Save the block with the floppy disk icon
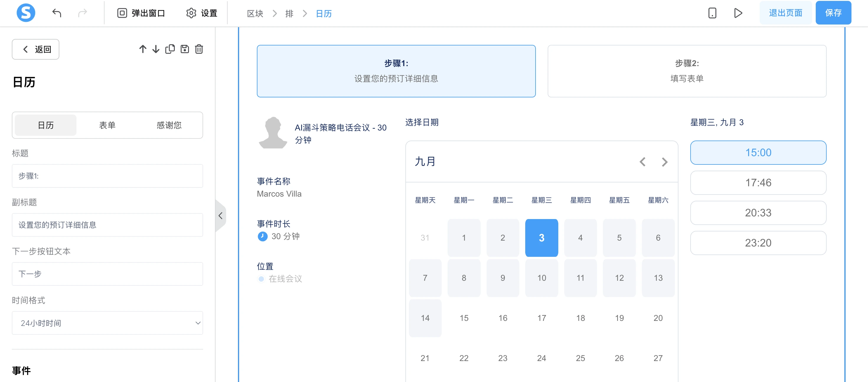Viewport: 868px width, 382px height. coord(185,49)
